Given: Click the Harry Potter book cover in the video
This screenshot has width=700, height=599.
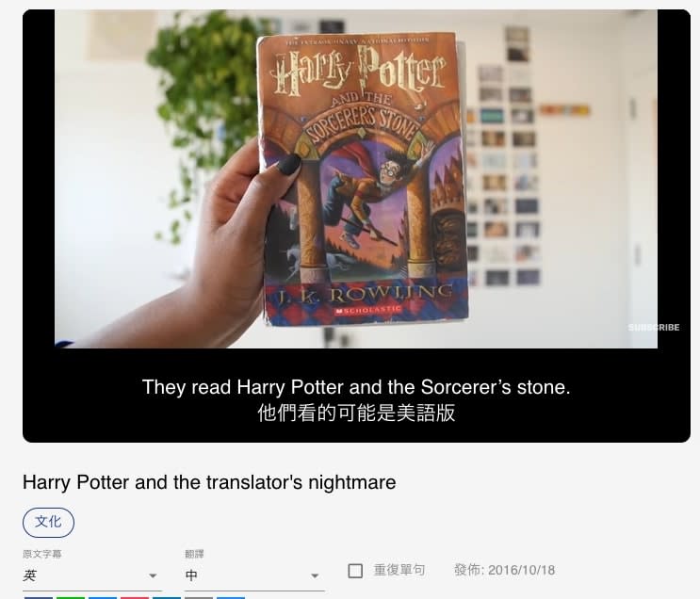Looking at the screenshot, I should coord(362,179).
